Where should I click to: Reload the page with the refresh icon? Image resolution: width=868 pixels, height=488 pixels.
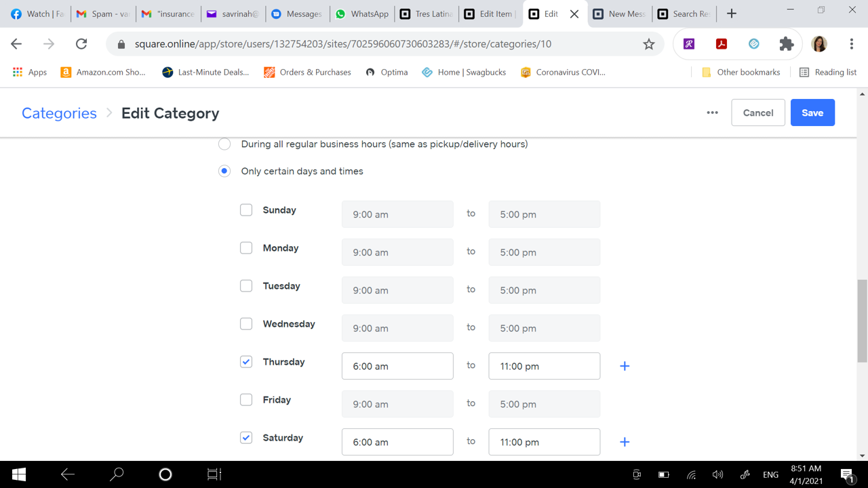point(81,44)
